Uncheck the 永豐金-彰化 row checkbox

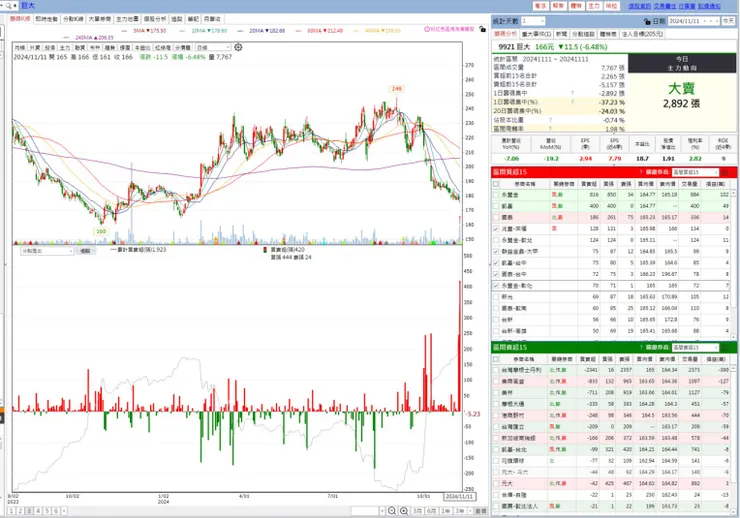pos(496,285)
